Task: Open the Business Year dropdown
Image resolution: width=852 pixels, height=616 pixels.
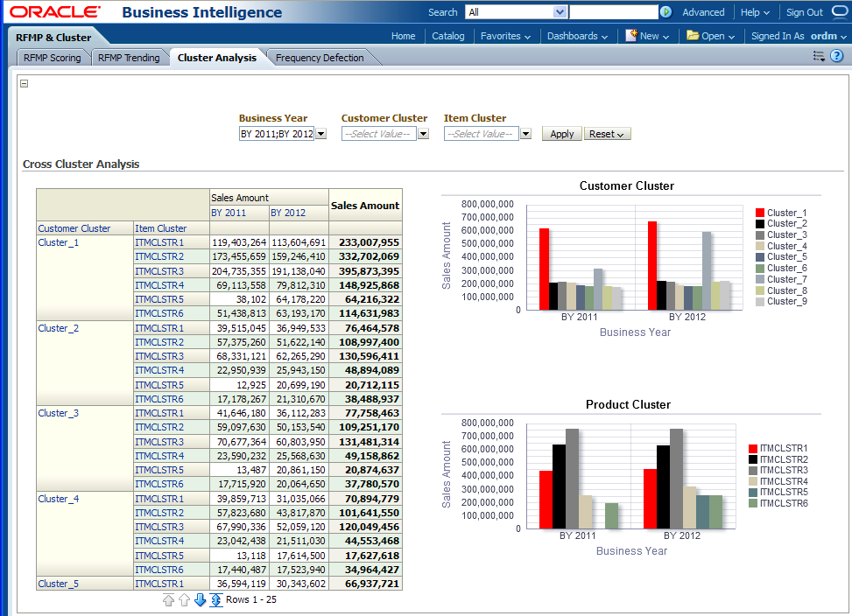Action: [x=320, y=134]
